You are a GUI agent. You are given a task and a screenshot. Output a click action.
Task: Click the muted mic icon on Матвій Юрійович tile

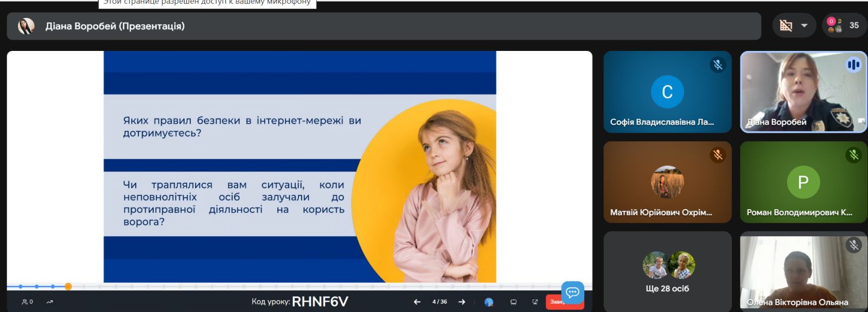click(718, 155)
